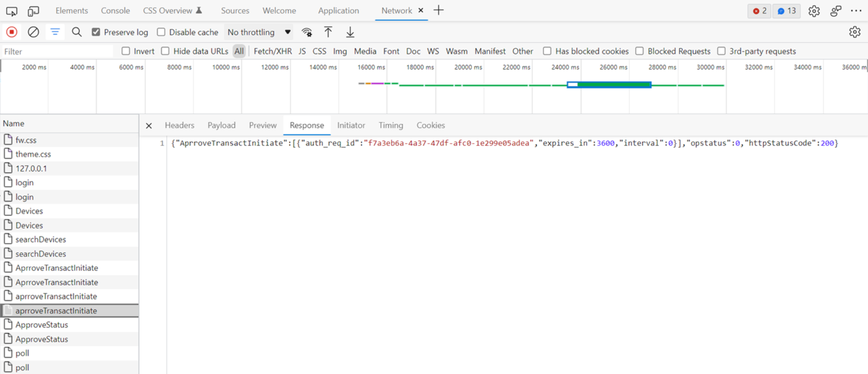Switch to the Elements tab
This screenshot has width=868, height=374.
tap(71, 10)
